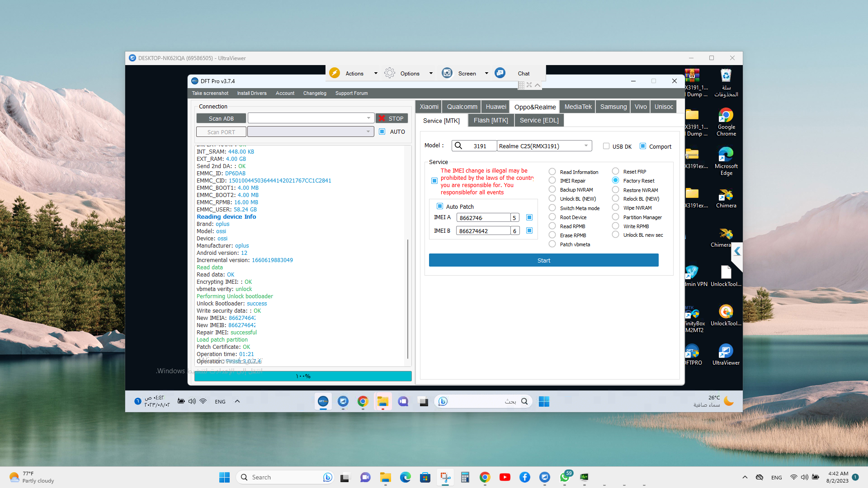Screen dimensions: 868x488
Task: Expand the ADB device dropdown
Action: pos(368,118)
